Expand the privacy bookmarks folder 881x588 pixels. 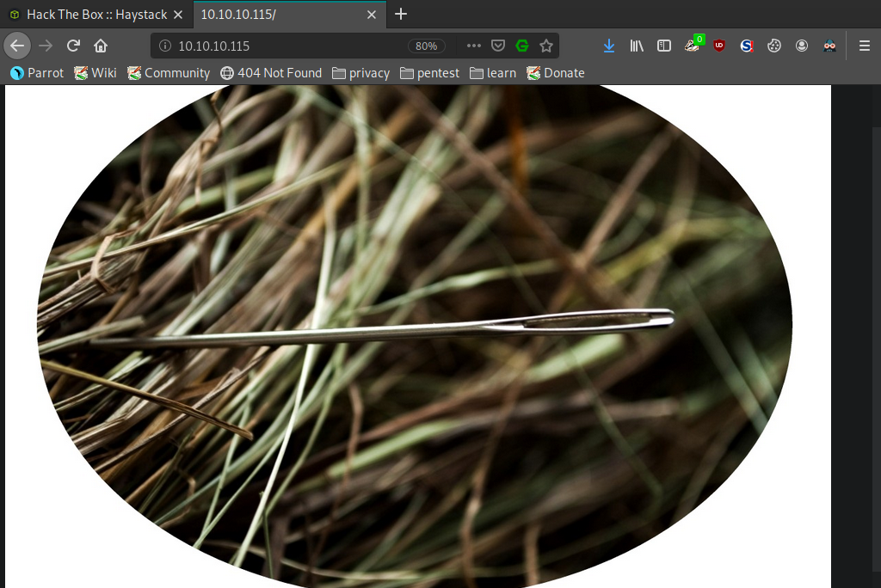[360, 73]
